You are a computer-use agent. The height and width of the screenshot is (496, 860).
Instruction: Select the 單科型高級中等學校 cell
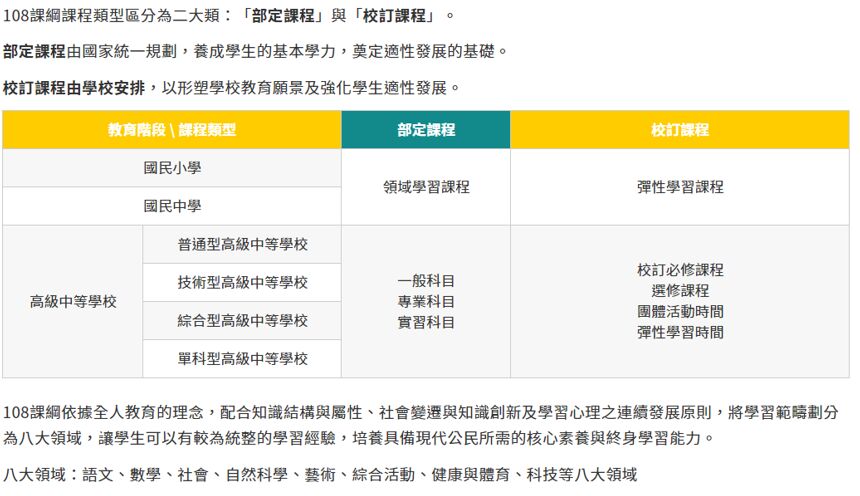point(243,359)
